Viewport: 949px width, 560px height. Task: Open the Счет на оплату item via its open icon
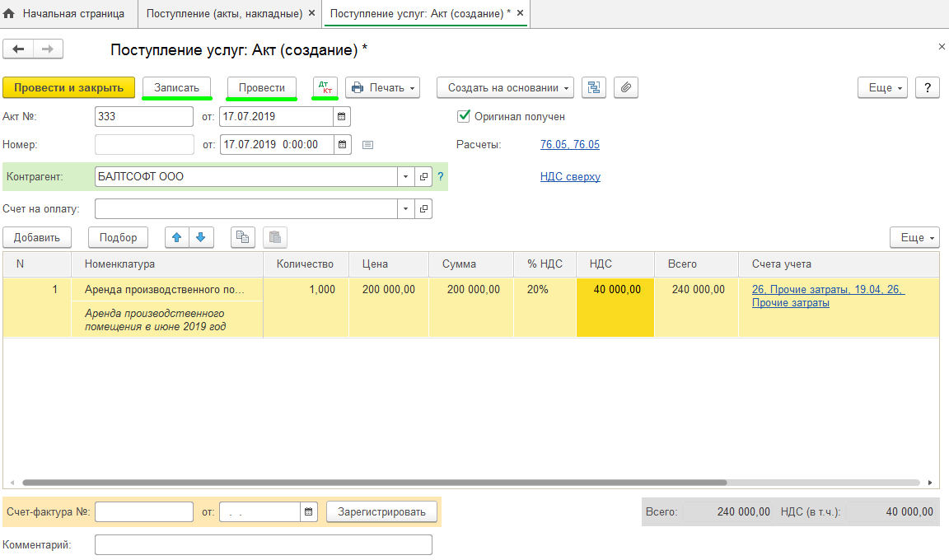tap(423, 208)
